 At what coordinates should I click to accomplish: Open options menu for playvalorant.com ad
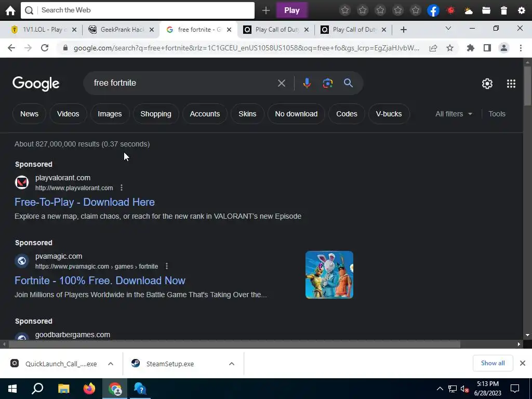tap(122, 188)
